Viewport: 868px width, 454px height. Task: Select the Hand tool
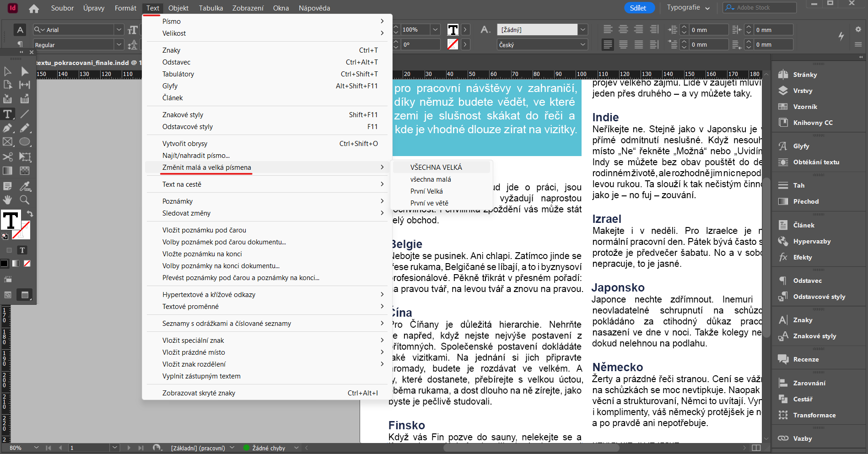click(7, 200)
